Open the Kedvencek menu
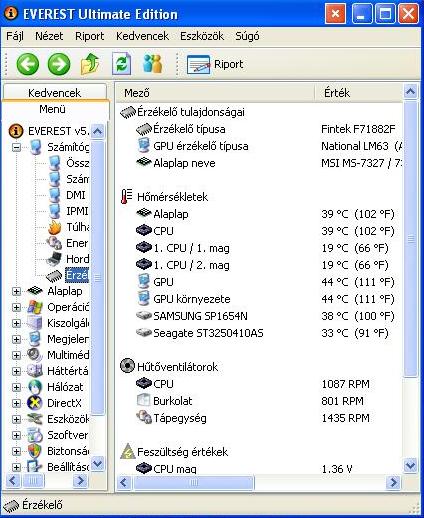 pyautogui.click(x=142, y=36)
